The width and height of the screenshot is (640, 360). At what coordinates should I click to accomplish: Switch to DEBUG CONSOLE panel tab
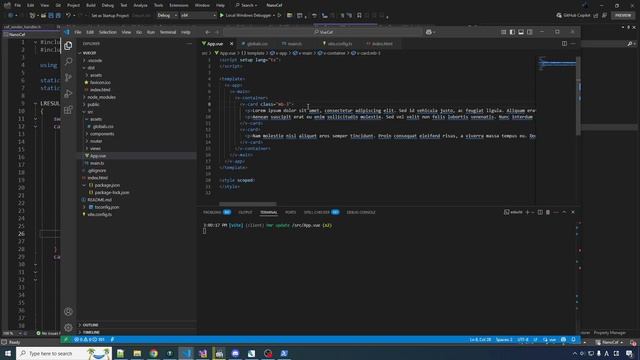click(361, 212)
